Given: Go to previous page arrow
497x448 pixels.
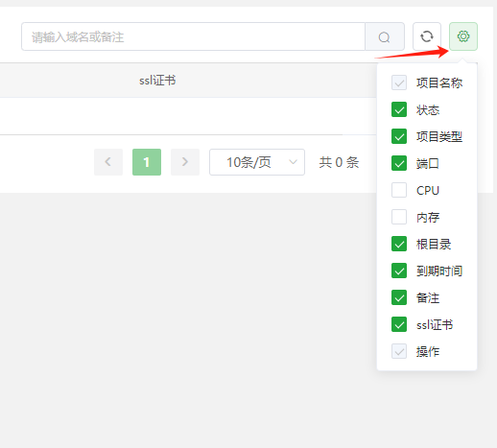Looking at the screenshot, I should pyautogui.click(x=108, y=162).
